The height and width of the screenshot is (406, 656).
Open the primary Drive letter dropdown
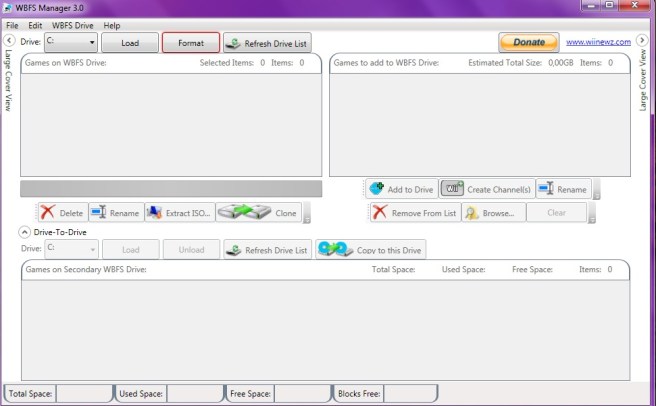click(x=71, y=43)
